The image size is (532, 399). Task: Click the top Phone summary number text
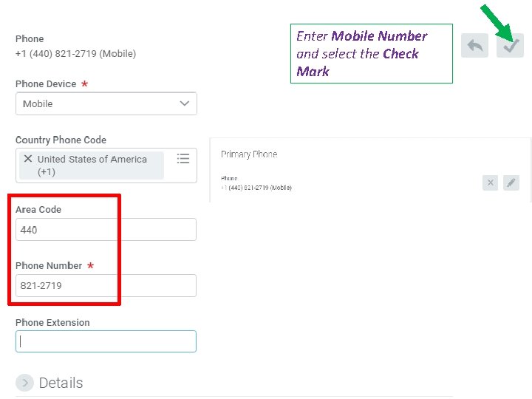click(x=75, y=53)
